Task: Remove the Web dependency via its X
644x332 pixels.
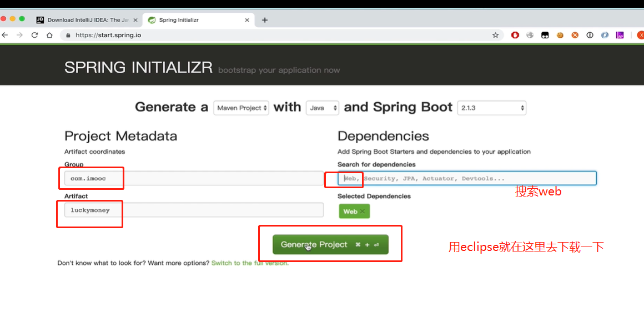Action: pyautogui.click(x=362, y=212)
